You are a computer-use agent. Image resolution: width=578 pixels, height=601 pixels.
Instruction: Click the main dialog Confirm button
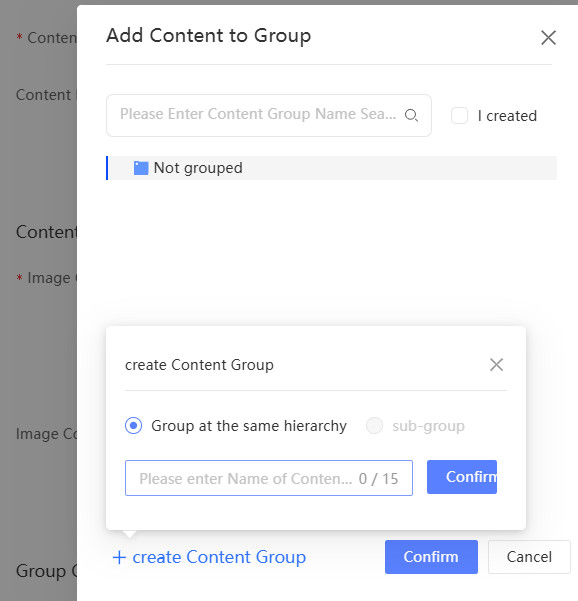pyautogui.click(x=431, y=557)
